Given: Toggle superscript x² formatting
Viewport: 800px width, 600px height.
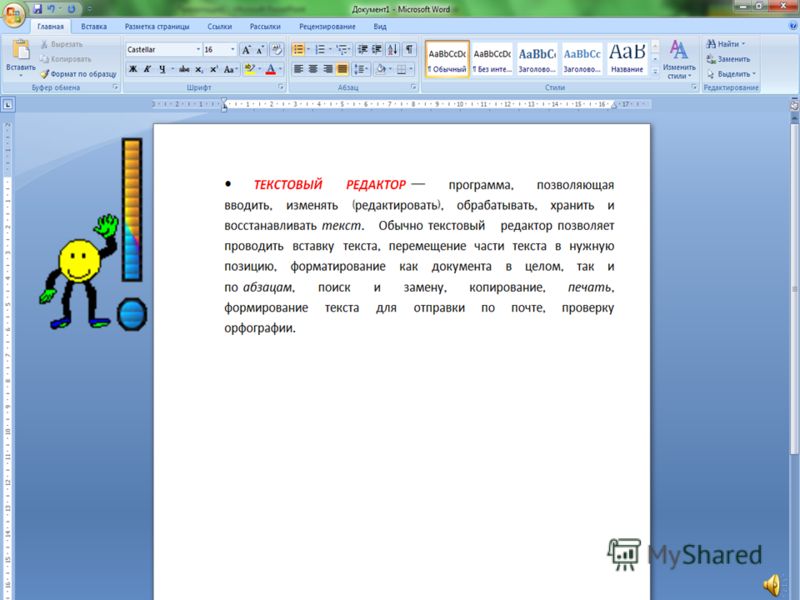Looking at the screenshot, I should click(214, 69).
